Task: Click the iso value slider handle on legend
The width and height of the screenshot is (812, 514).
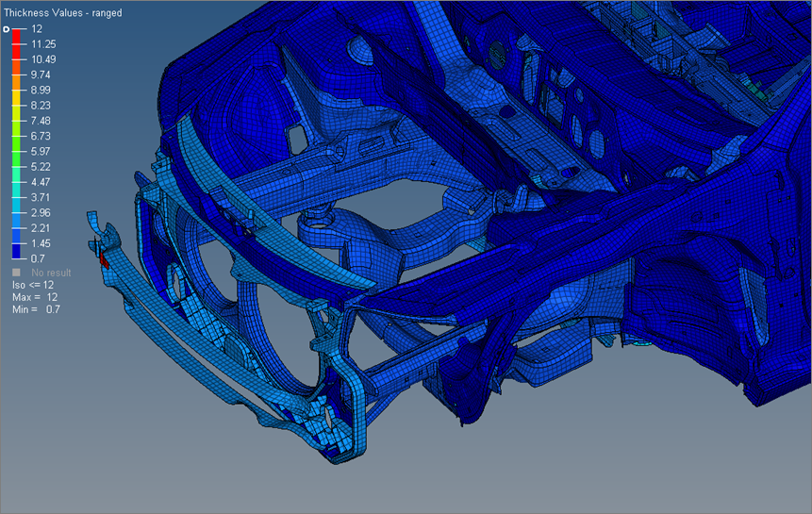Action: point(7,29)
